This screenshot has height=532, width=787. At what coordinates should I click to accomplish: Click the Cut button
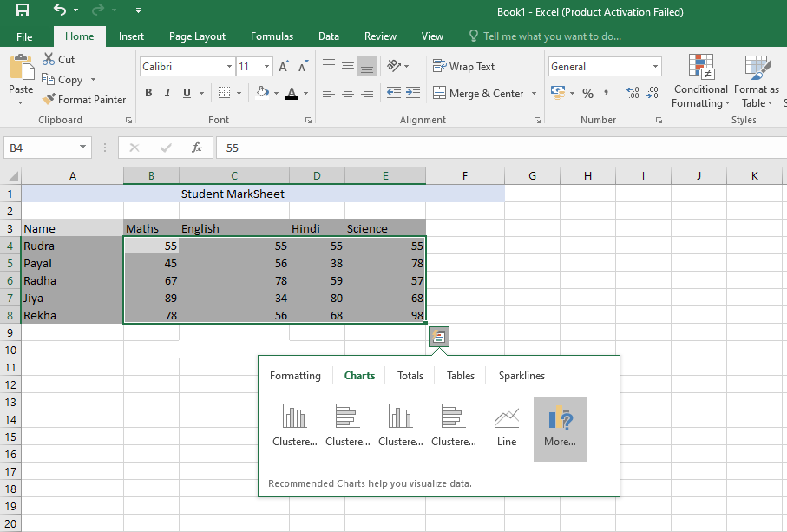[58, 60]
